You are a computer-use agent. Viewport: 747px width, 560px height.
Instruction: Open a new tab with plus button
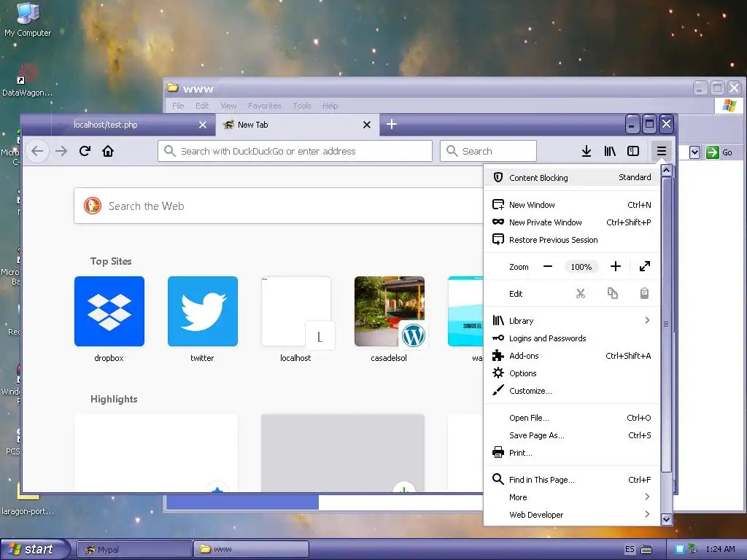tap(392, 124)
